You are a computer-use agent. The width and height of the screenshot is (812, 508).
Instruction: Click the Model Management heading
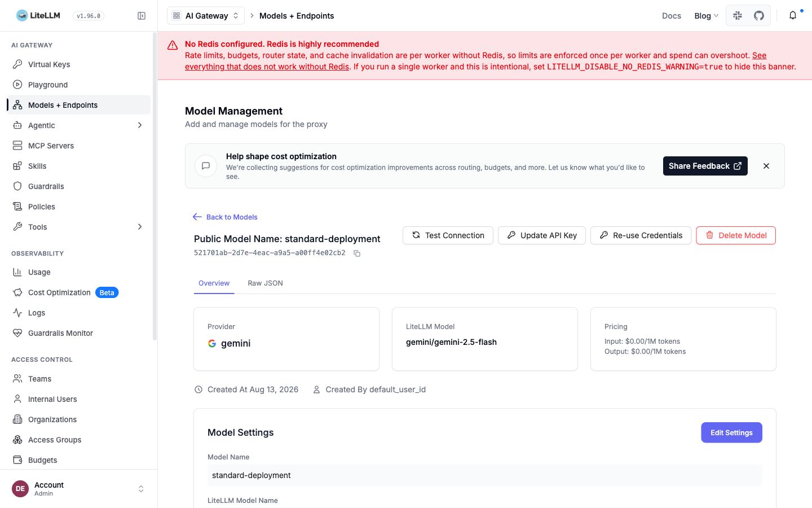[234, 111]
